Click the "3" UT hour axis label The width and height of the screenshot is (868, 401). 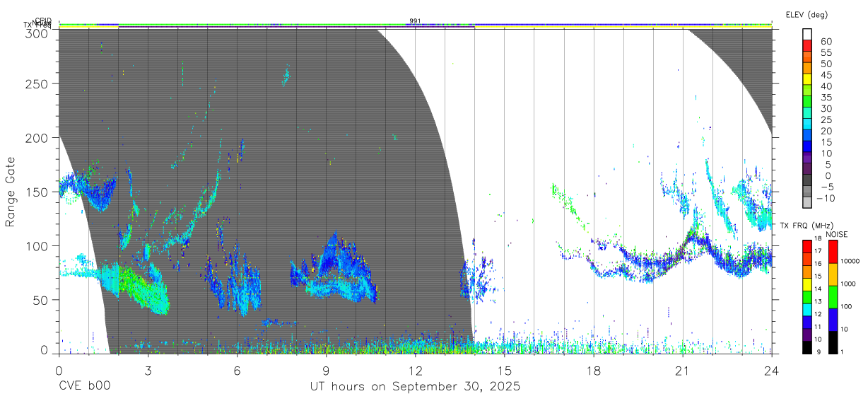coord(148,370)
